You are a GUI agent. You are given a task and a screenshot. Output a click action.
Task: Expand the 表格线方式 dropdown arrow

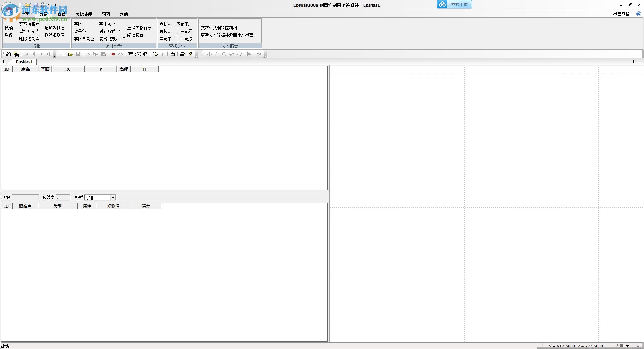(124, 38)
